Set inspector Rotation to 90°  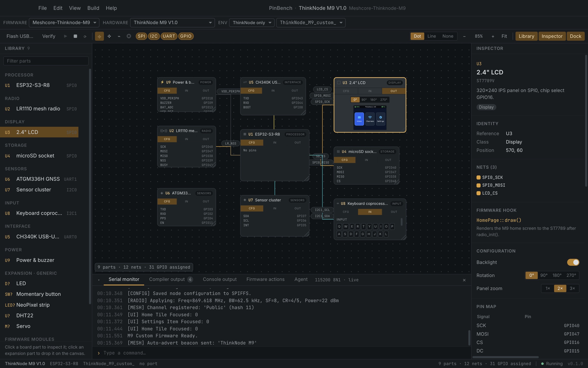[544, 275]
